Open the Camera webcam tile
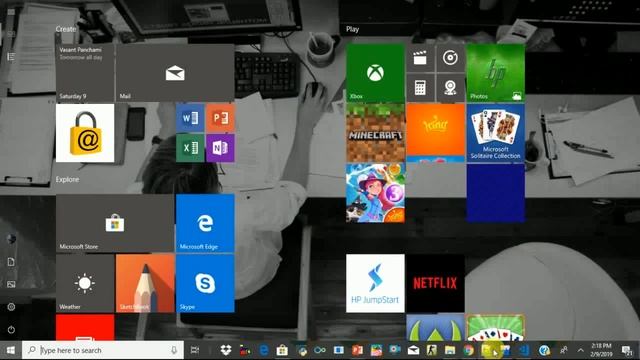 point(450,88)
